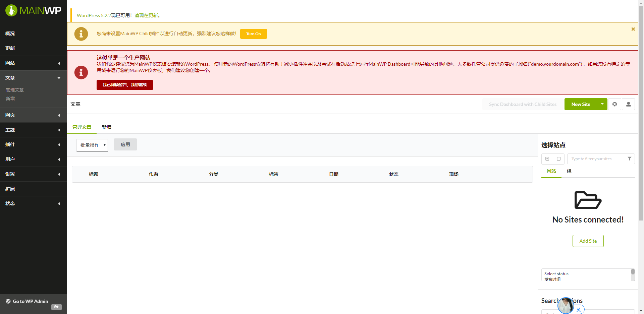This screenshot has width=644, height=314.
Task: Switch to the 管理文章 tab
Action: [82, 127]
